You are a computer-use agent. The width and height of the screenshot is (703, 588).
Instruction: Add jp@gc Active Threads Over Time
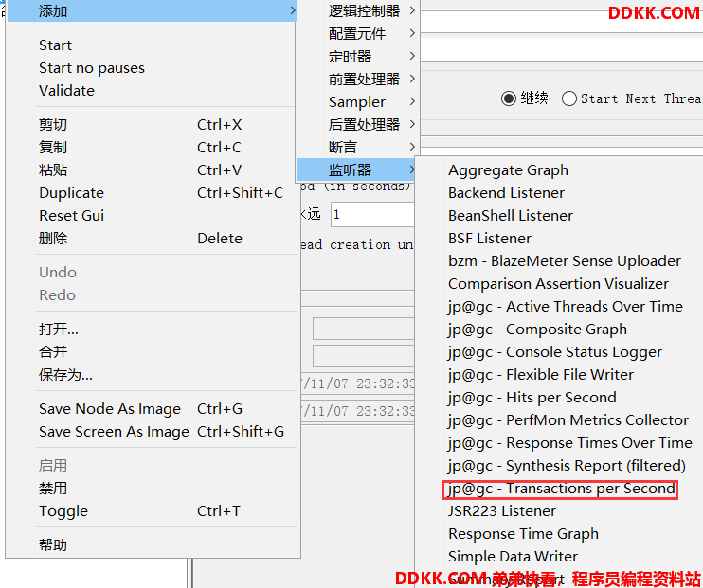[566, 307]
